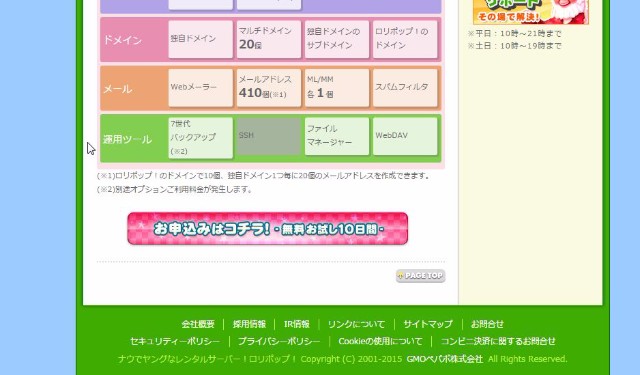This screenshot has height=375, width=640.
Task: Open the マルチドメイン 20個 tile
Action: (x=269, y=39)
